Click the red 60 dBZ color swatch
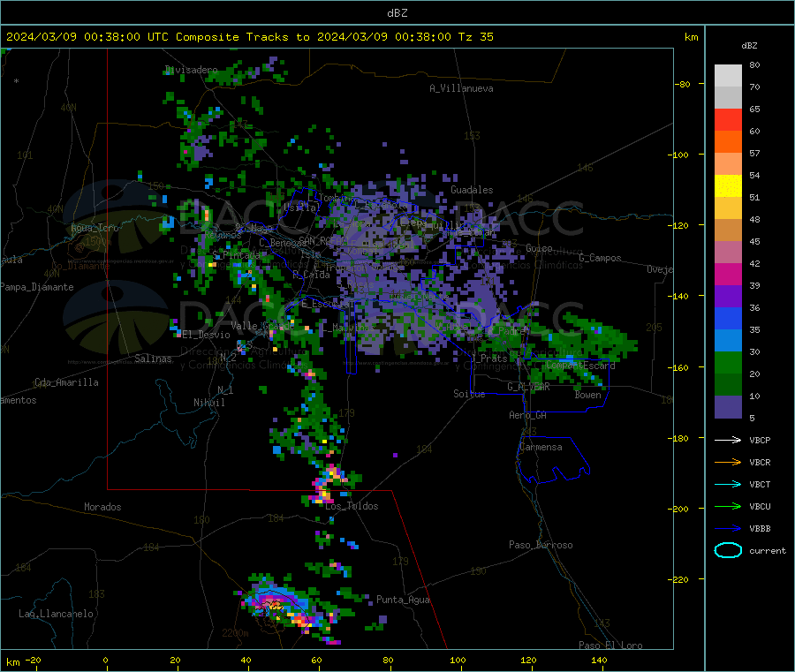Viewport: 795px width, 672px height. coord(728,119)
